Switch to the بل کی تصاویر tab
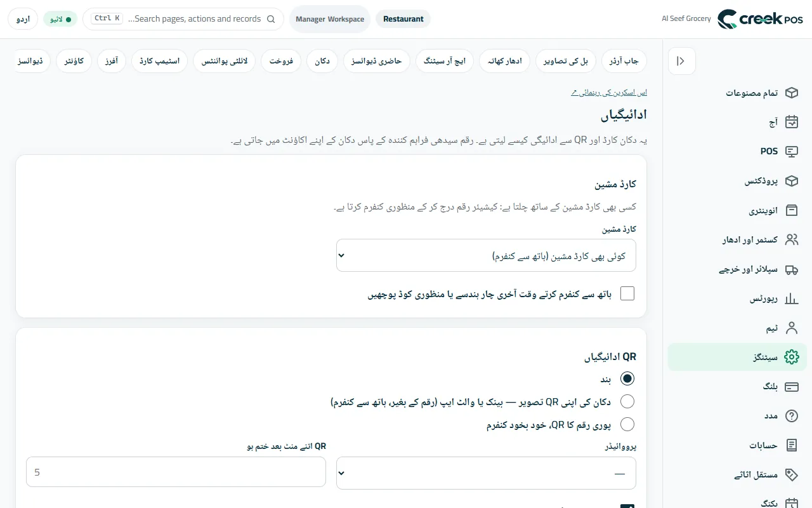The image size is (812, 508). (566, 61)
